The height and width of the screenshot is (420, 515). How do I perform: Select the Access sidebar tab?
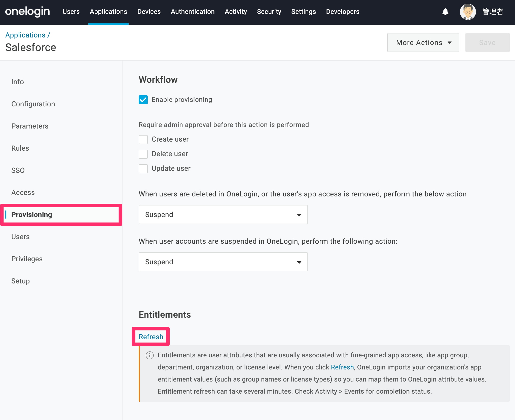click(23, 192)
